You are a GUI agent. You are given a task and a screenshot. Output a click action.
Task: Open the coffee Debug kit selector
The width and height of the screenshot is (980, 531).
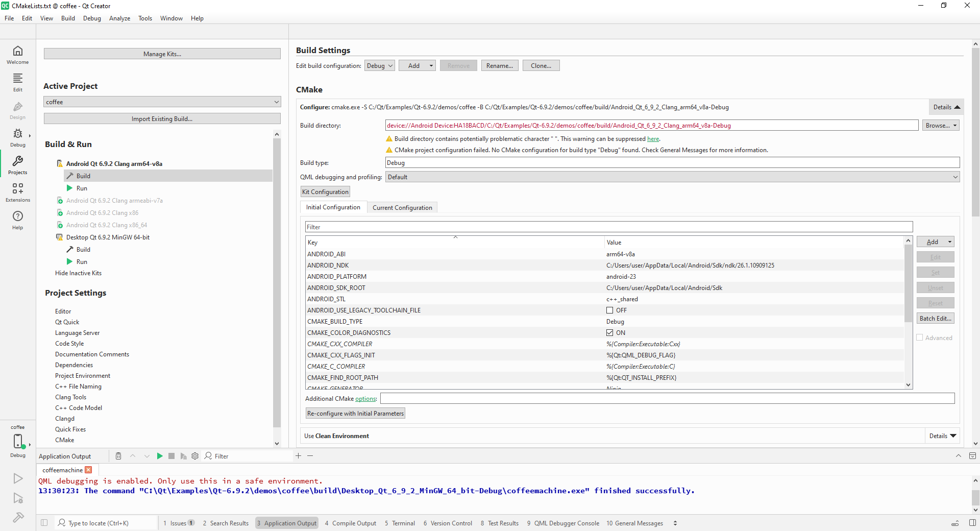(x=18, y=441)
